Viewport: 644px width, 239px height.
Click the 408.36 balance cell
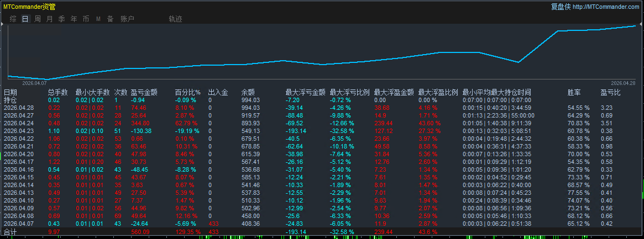tap(250, 224)
